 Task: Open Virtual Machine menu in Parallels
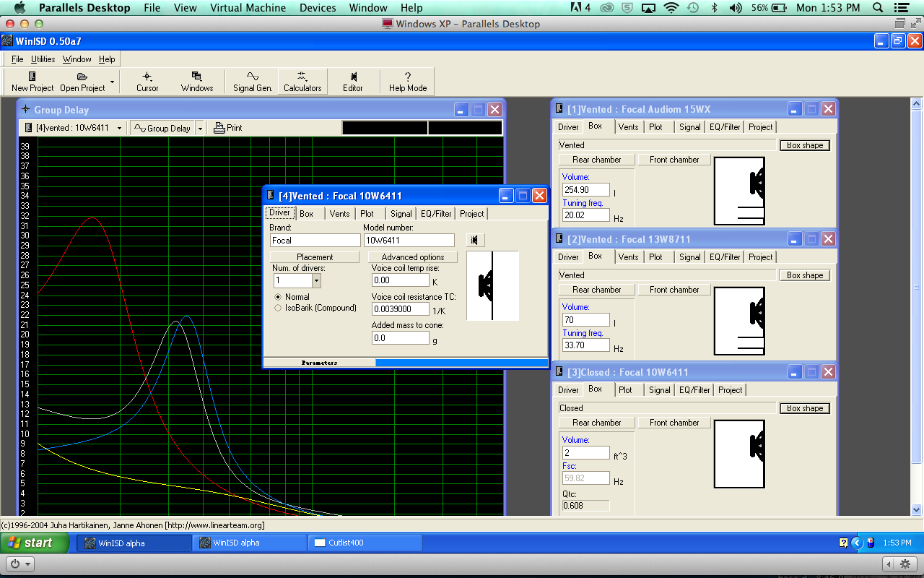pyautogui.click(x=248, y=8)
